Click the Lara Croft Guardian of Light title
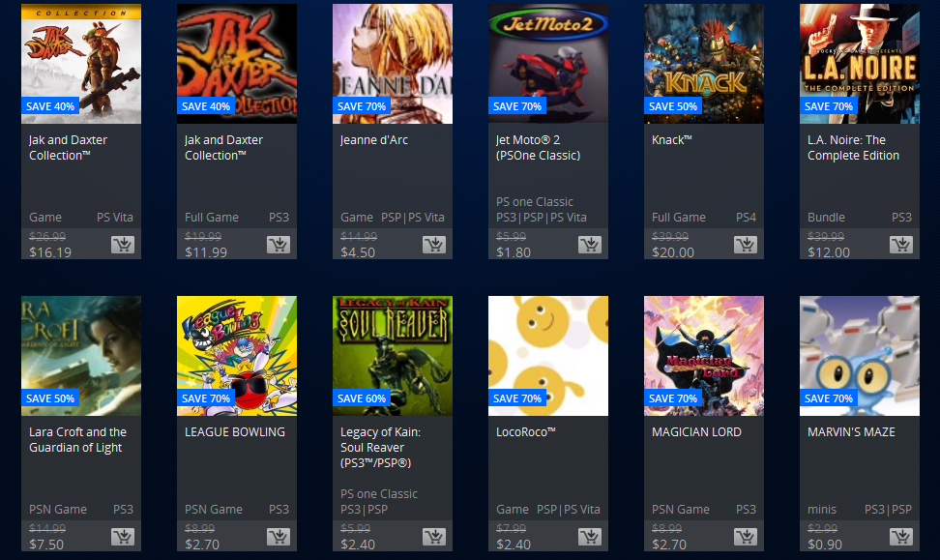This screenshot has height=560, width=940. coord(78,439)
